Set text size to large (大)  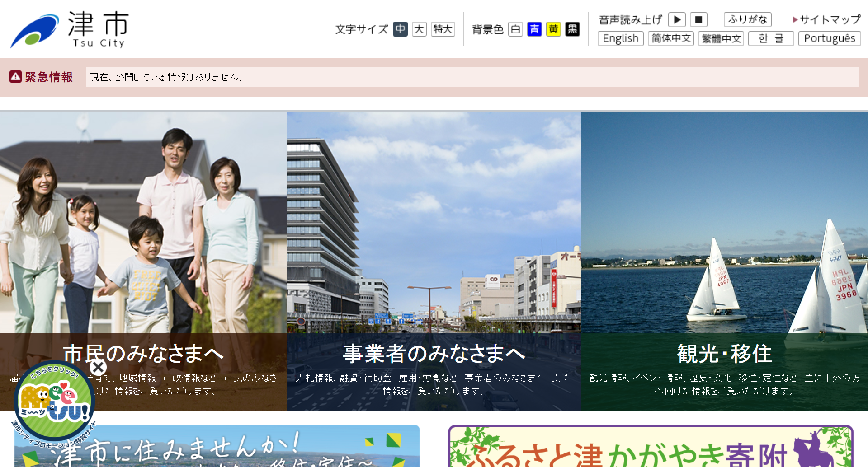(419, 29)
